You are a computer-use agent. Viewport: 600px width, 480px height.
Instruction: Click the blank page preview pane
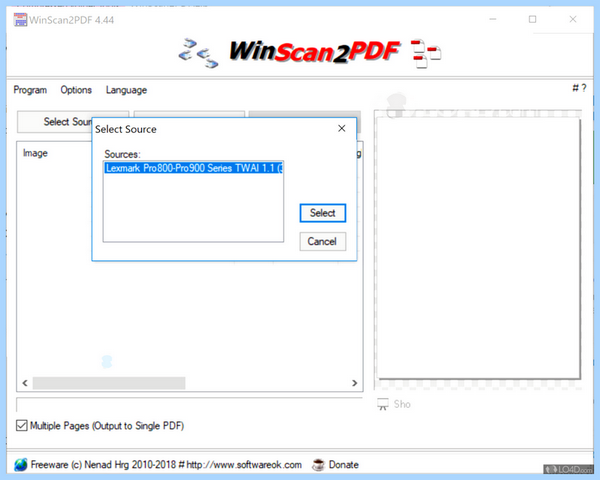click(x=478, y=248)
